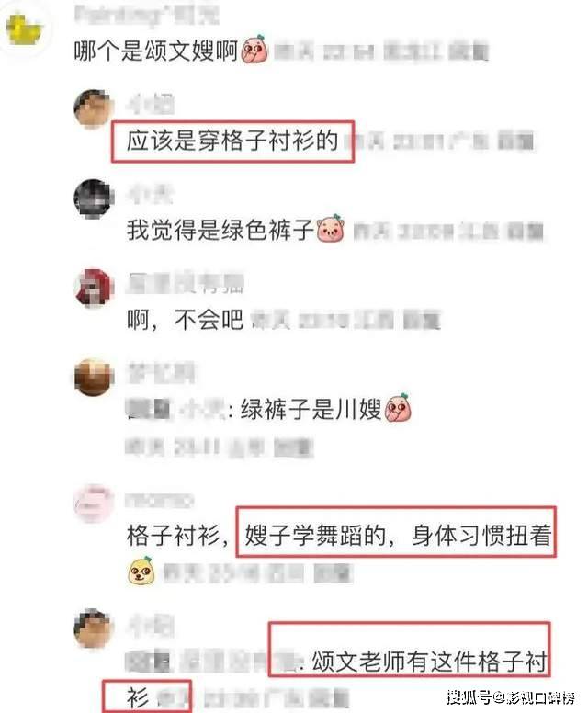Click the pig face emoji after 绿色裤子
588x713 pixels.
point(331,229)
